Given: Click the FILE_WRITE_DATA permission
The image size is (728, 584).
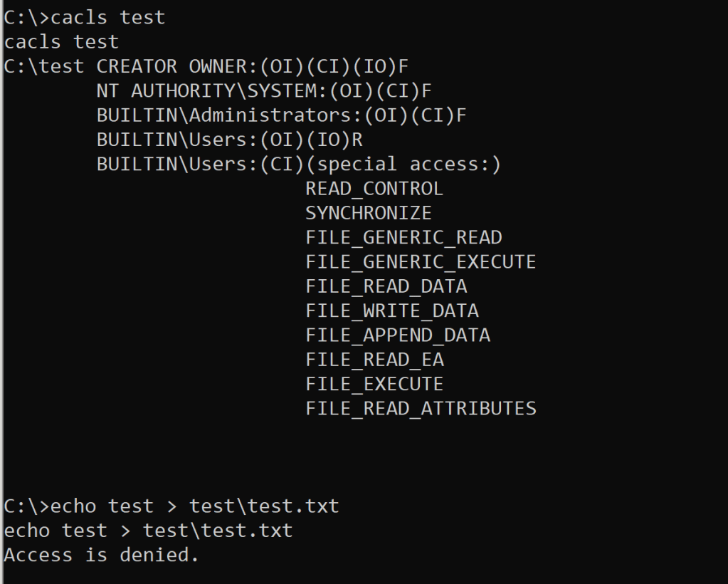Looking at the screenshot, I should pos(392,311).
